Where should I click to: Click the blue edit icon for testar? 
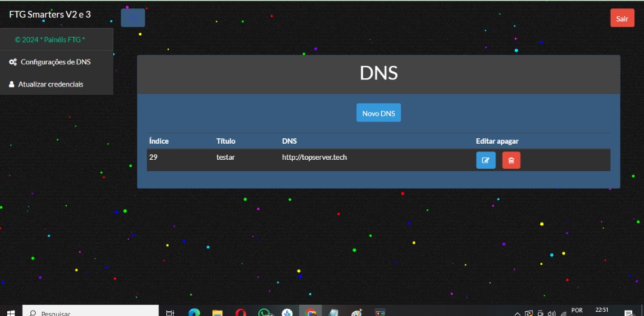pos(485,160)
